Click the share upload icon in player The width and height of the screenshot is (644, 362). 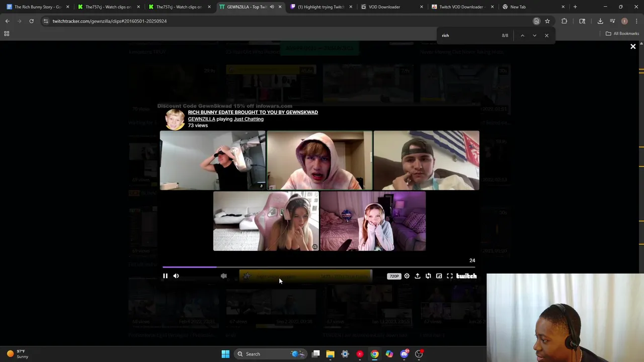417,276
